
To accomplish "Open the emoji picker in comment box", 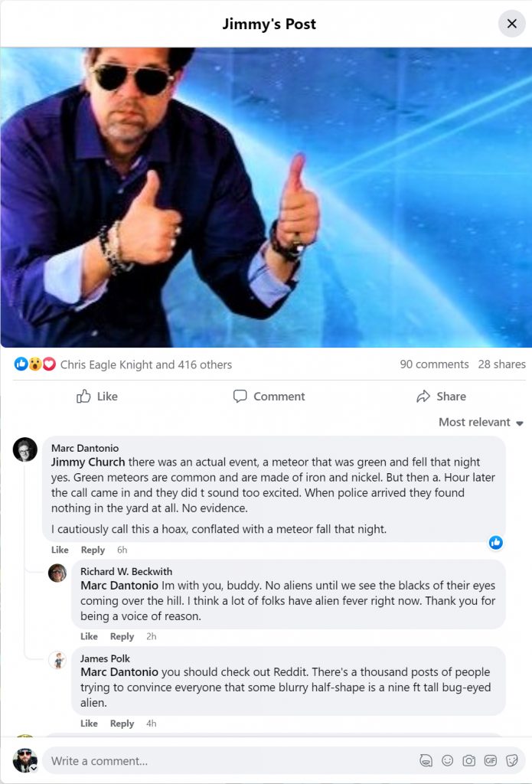I will tap(448, 760).
